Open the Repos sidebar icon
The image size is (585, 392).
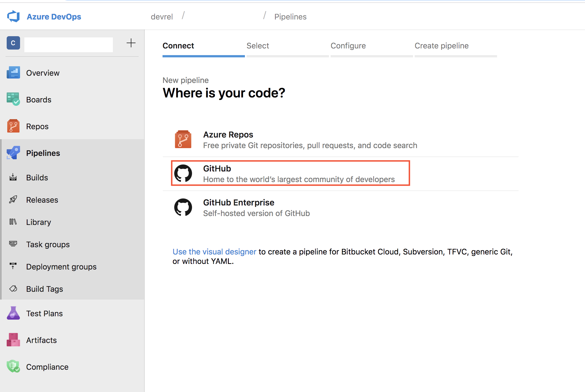click(13, 126)
